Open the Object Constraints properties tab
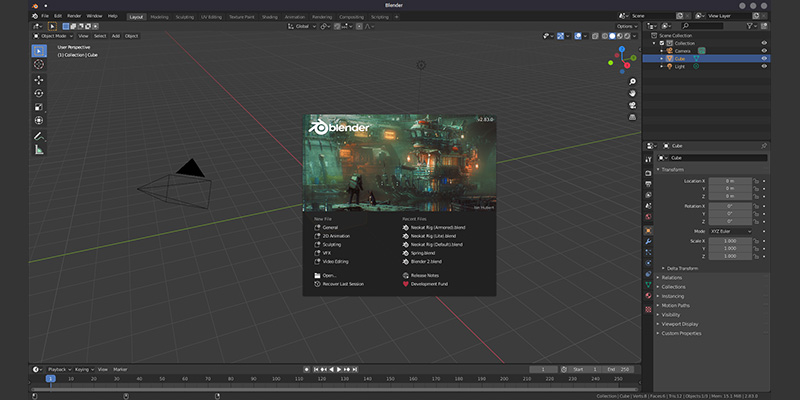The height and width of the screenshot is (400, 800). click(x=648, y=274)
